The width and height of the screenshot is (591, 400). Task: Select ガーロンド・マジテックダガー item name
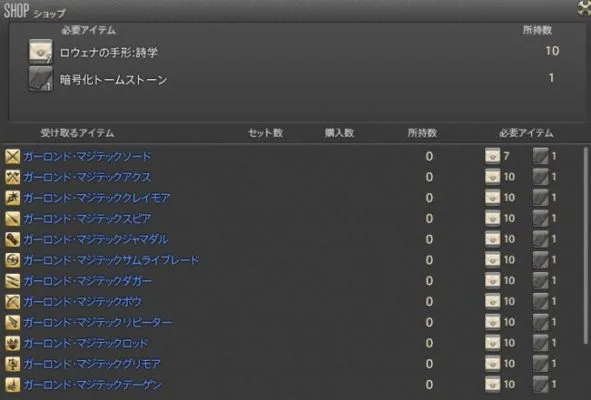coord(88,280)
